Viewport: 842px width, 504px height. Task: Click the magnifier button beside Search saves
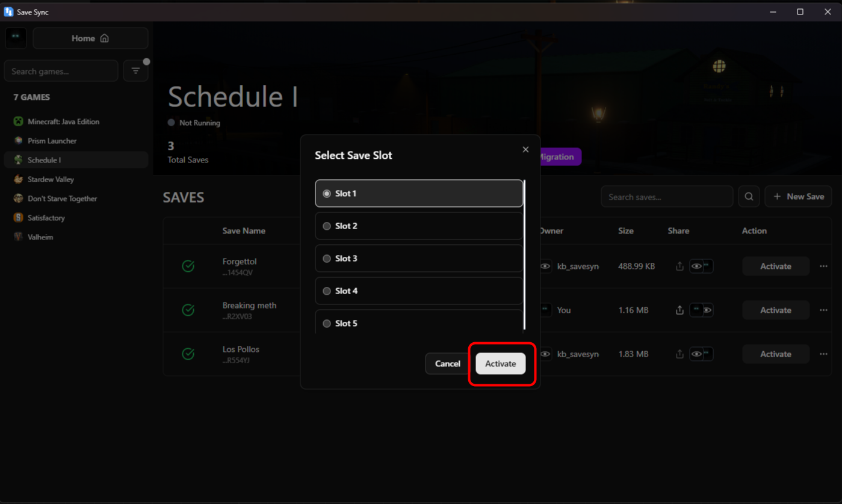tap(749, 197)
